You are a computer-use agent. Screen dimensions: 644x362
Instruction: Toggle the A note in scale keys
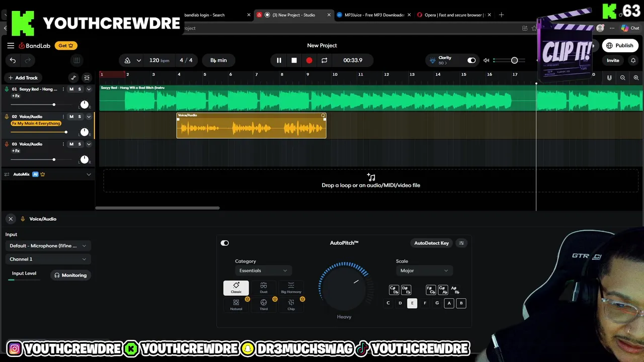(449, 303)
